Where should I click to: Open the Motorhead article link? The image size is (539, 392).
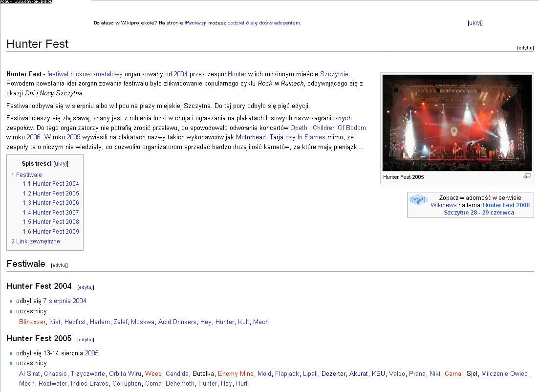click(x=251, y=137)
